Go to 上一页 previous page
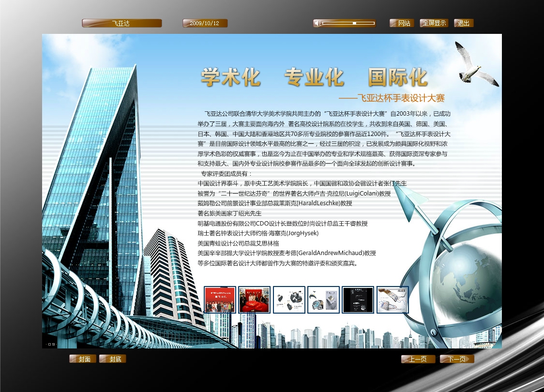The height and width of the screenshot is (392, 544). click(418, 359)
